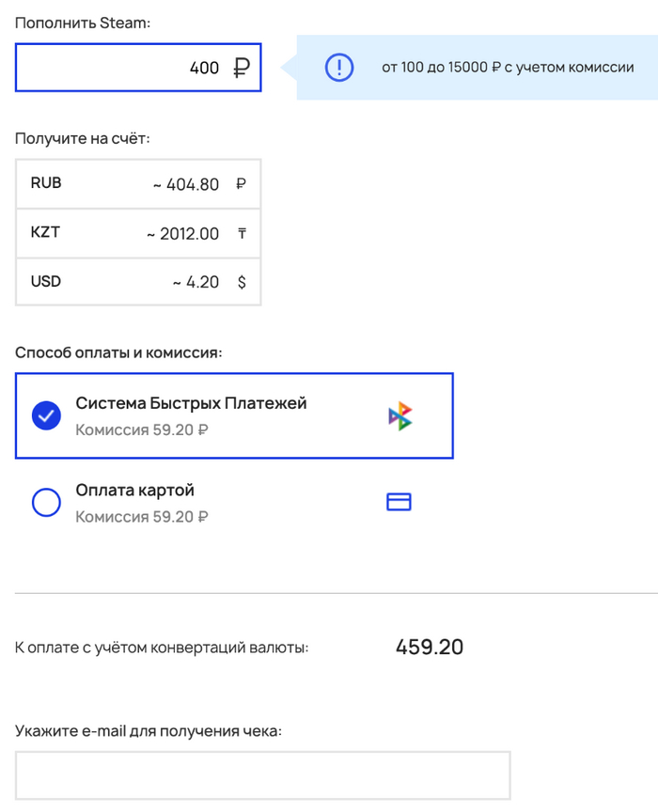This screenshot has width=658, height=812.
Task: Click the tenge symbol in KZT row
Action: coord(242,233)
